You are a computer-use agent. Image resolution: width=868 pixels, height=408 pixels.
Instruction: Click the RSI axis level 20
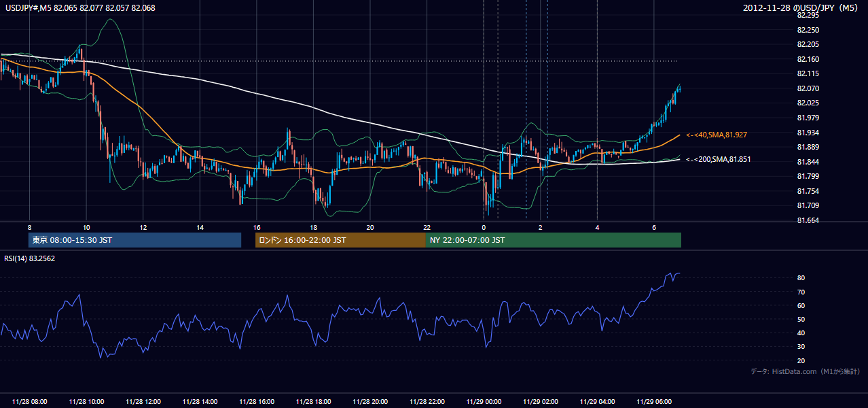tap(801, 360)
